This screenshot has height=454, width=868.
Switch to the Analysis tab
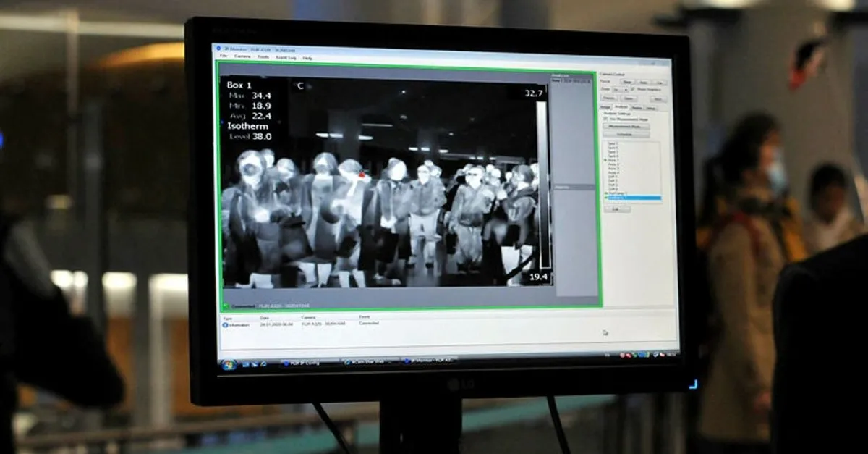coord(621,107)
